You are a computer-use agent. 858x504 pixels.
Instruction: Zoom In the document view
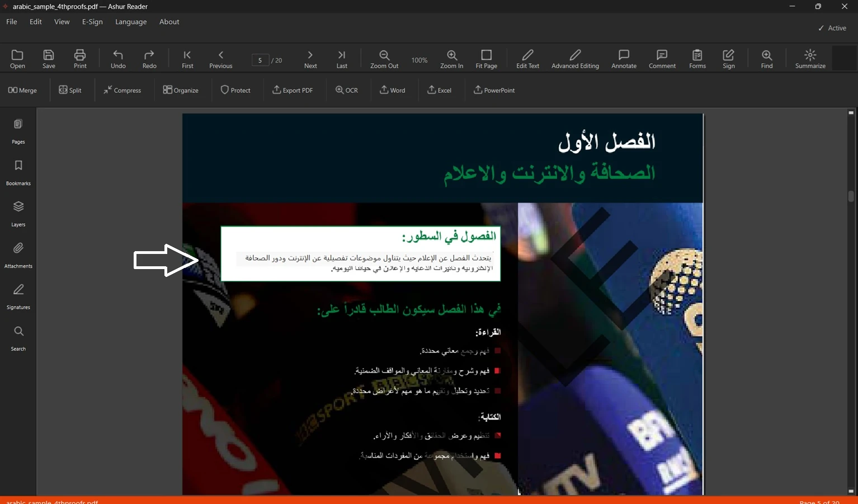[x=452, y=59]
